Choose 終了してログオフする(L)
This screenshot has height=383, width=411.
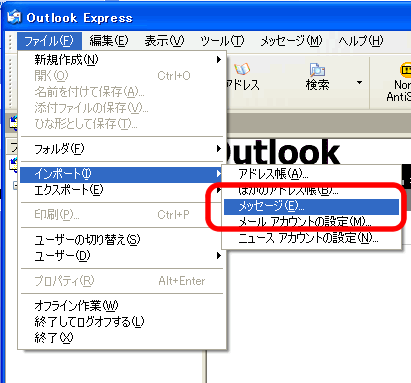tap(122, 321)
